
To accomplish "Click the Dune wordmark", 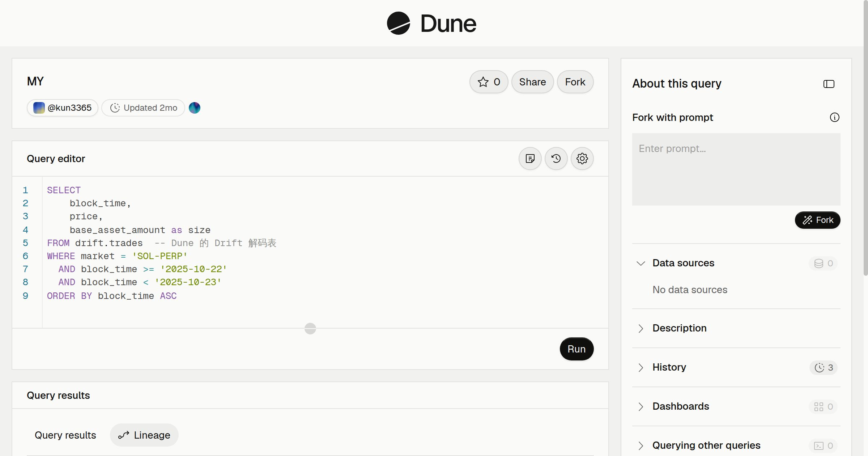I will [x=448, y=24].
